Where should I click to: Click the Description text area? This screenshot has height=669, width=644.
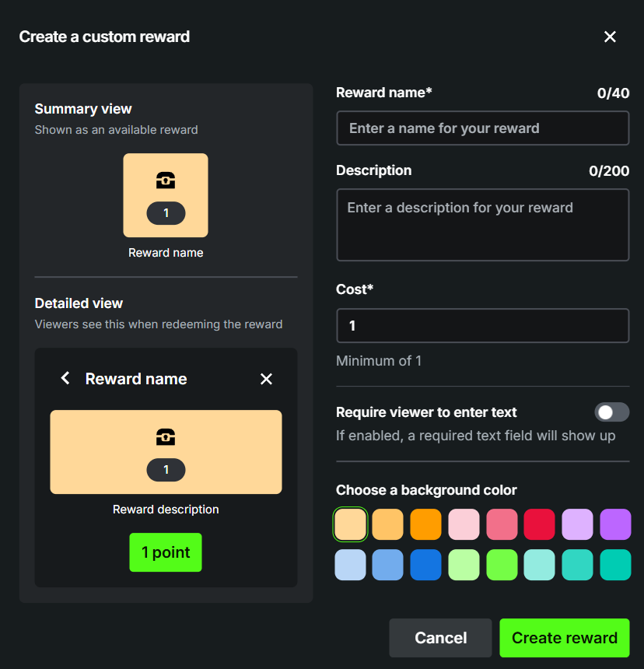click(483, 225)
